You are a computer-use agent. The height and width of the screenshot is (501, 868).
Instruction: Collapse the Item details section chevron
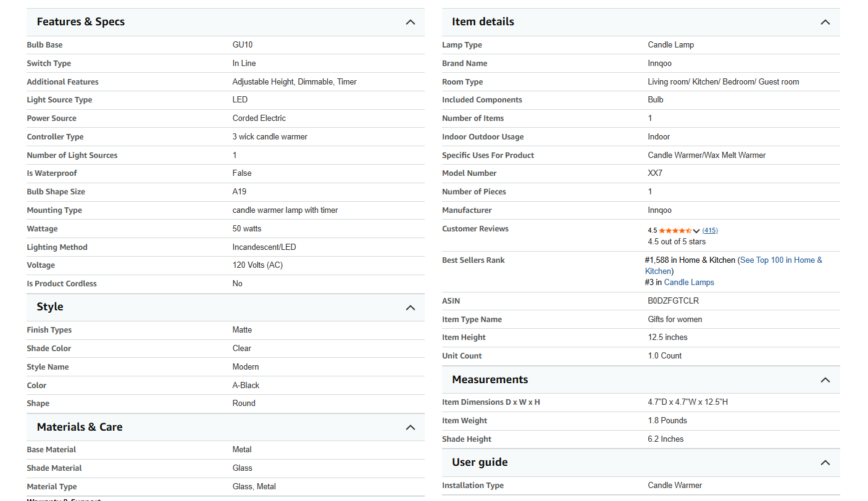click(x=825, y=22)
